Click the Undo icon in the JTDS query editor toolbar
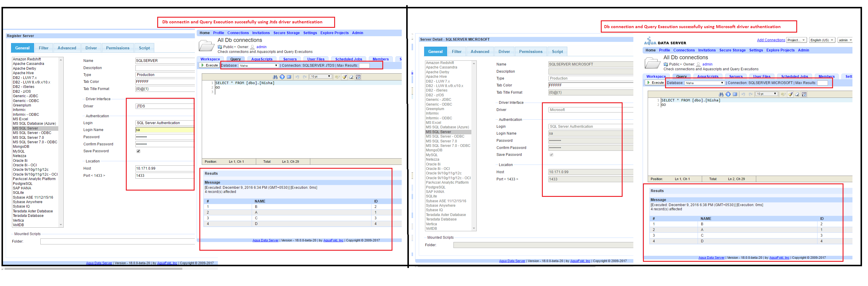Viewport: 868px width, 286px height. coord(297,77)
